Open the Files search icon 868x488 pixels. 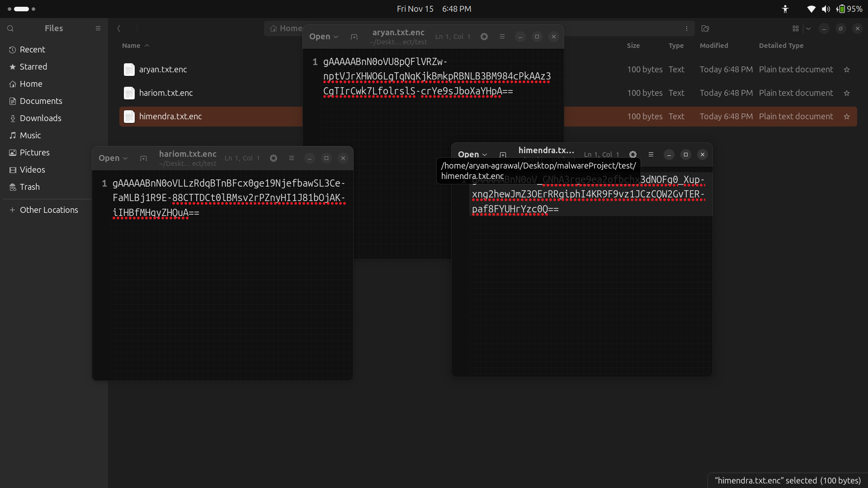(x=10, y=28)
